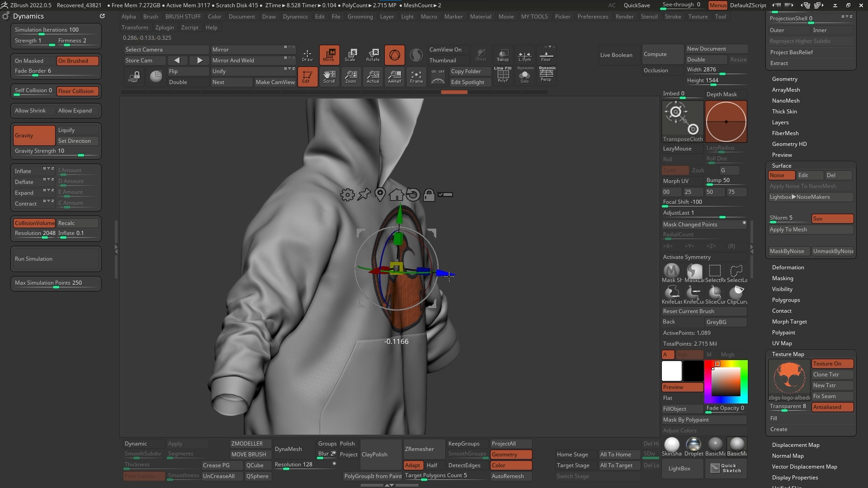Select the Move transform mode icon
Viewport: 868px width, 488px height.
(x=329, y=55)
